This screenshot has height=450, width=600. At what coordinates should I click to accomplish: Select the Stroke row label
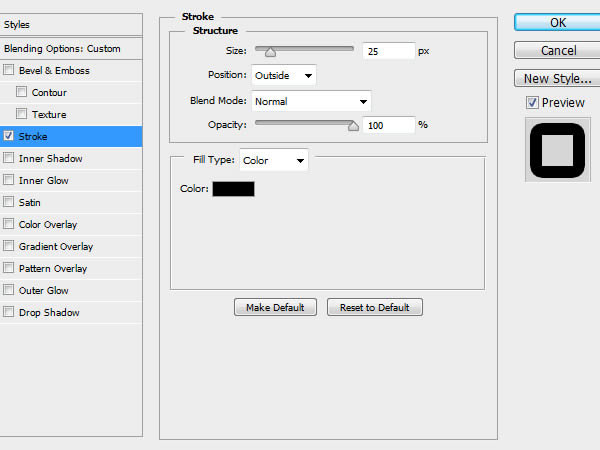point(33,137)
